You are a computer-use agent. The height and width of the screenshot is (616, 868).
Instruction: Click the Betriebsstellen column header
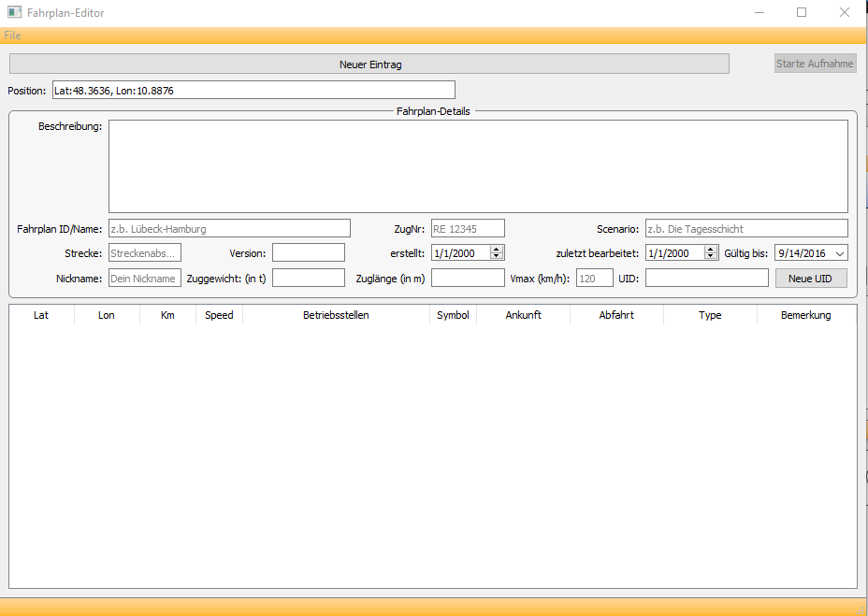tap(336, 315)
